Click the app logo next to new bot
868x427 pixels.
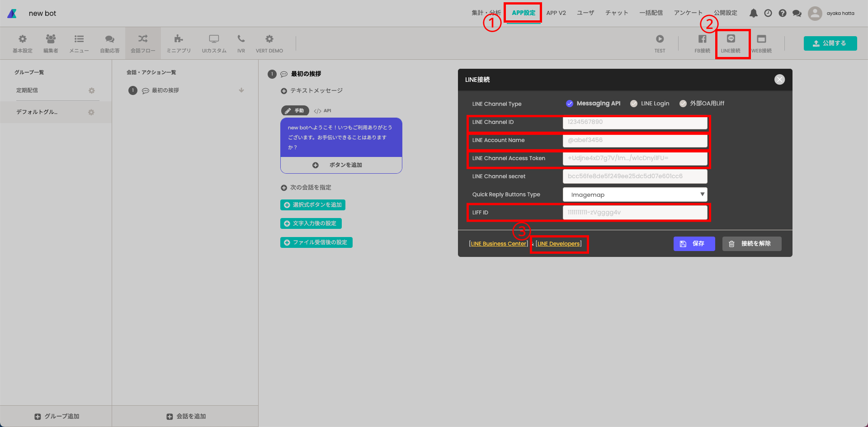pos(12,13)
